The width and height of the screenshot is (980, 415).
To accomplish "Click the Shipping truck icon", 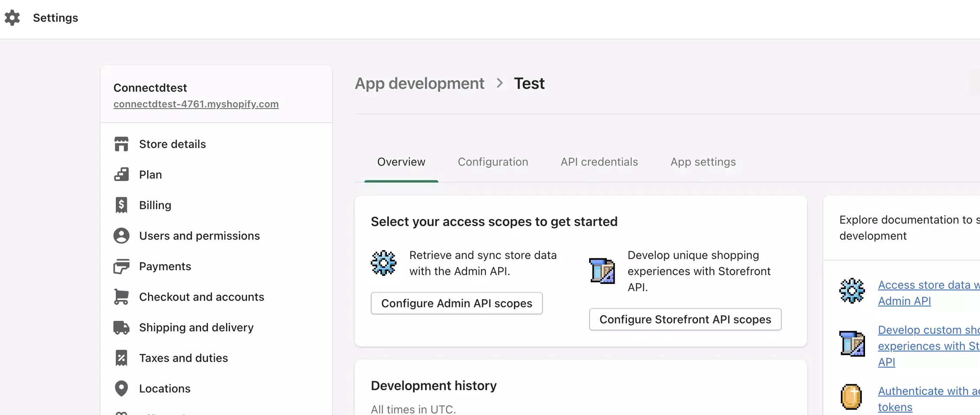I will (x=121, y=327).
